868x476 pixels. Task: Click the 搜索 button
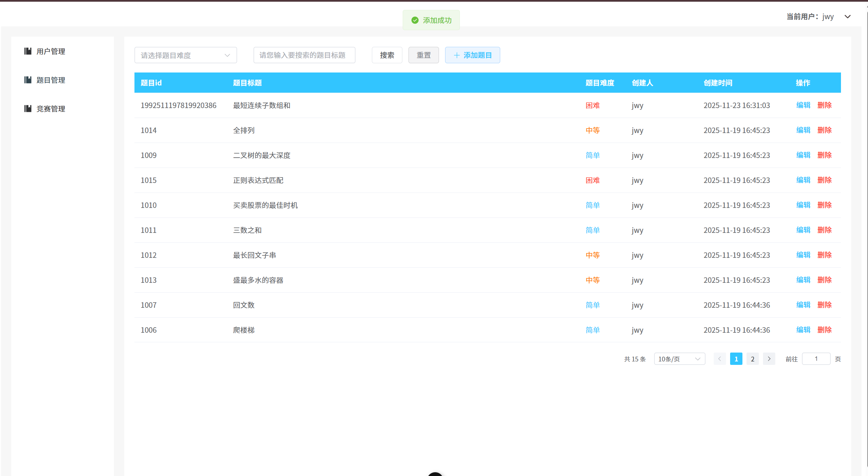tap(387, 55)
